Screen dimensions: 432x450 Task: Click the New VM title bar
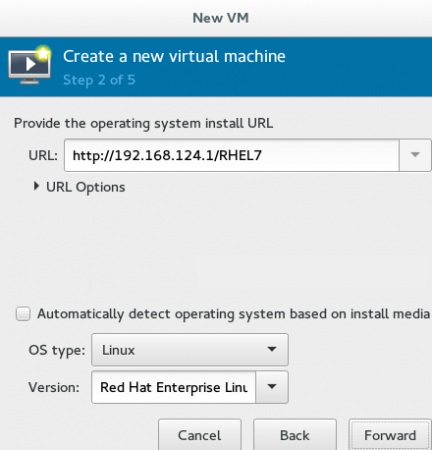click(220, 18)
